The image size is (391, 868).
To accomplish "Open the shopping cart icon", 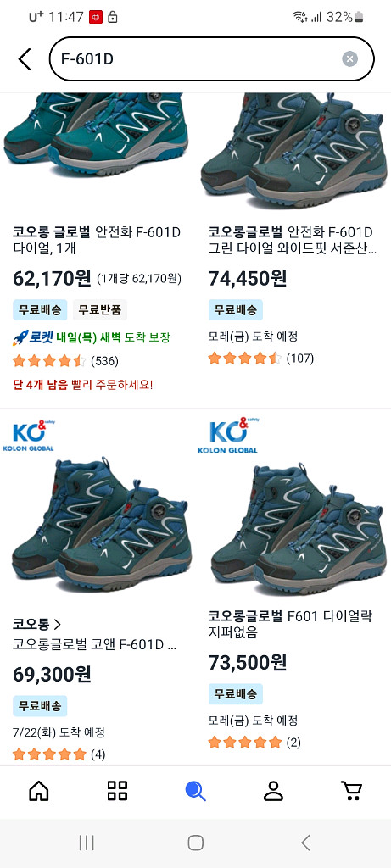I will (x=351, y=791).
